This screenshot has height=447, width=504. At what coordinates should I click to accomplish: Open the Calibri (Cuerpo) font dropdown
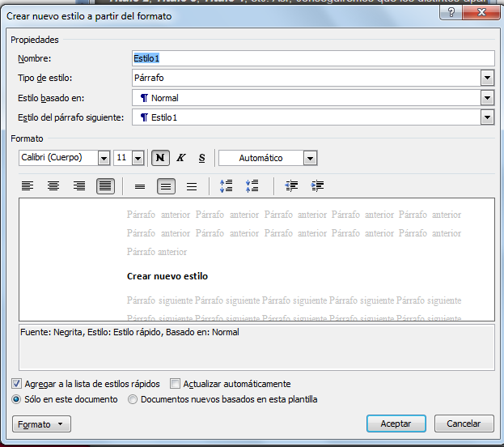104,158
